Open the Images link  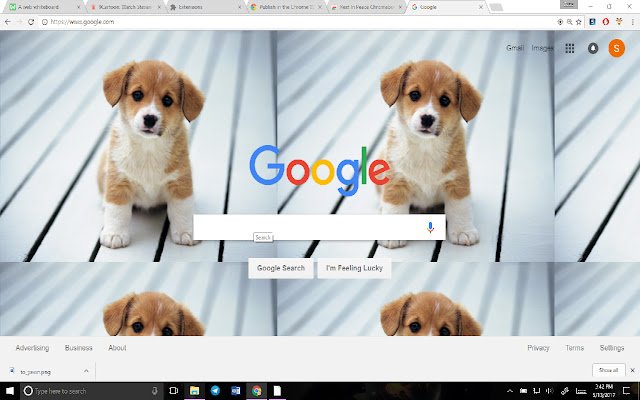[542, 48]
